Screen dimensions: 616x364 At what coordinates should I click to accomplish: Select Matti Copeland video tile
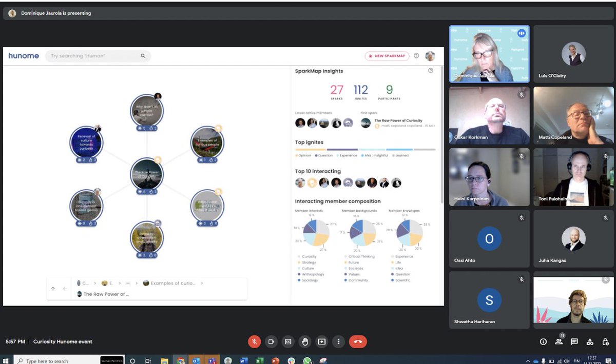pyautogui.click(x=573, y=115)
